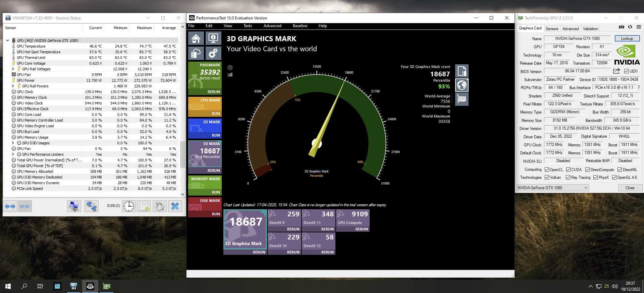Image resolution: width=644 pixels, height=293 pixels.
Task: Click HWiNFO expand columns arrows icon
Action: tap(10, 206)
